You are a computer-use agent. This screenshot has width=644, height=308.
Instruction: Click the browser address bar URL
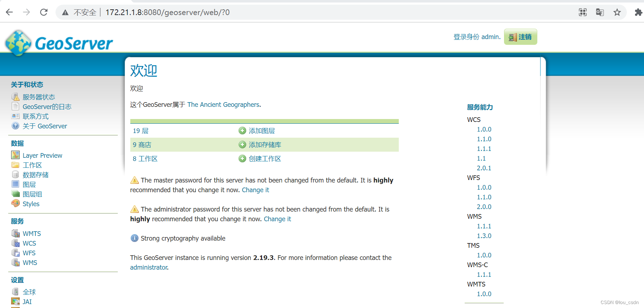167,12
